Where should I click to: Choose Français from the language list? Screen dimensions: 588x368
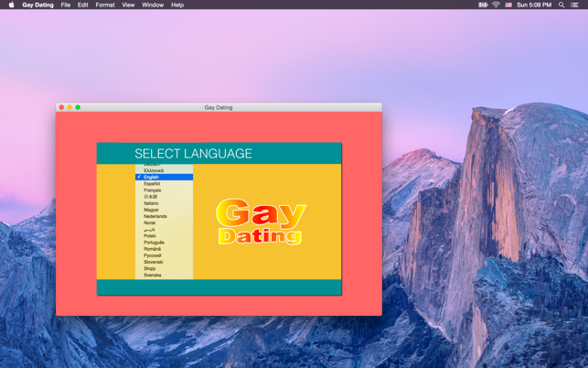click(x=152, y=190)
